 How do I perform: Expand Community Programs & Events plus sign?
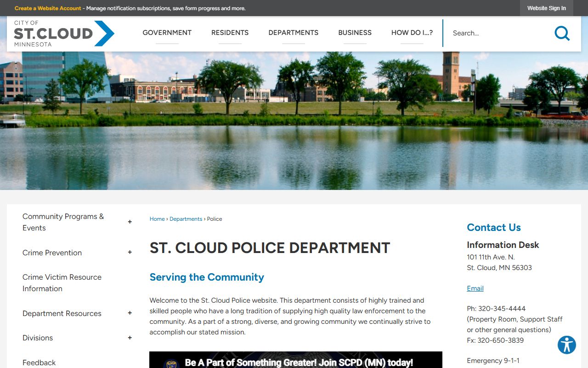click(130, 222)
